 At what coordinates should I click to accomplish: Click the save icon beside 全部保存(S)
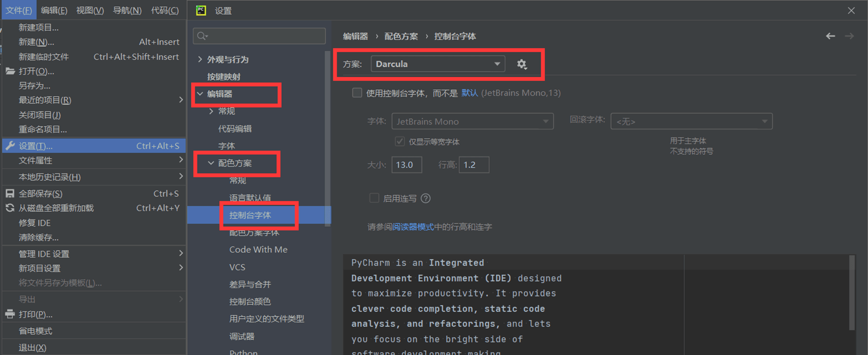pos(10,194)
